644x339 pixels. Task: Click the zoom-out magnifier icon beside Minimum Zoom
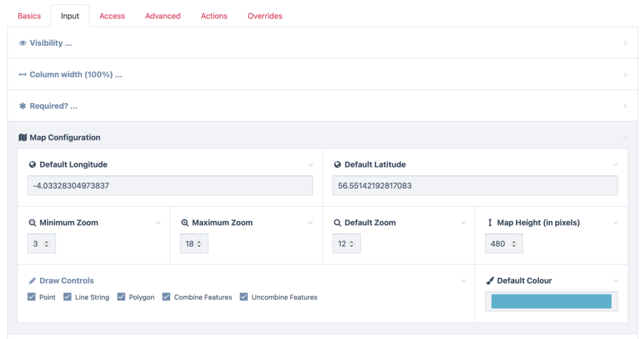(x=32, y=223)
